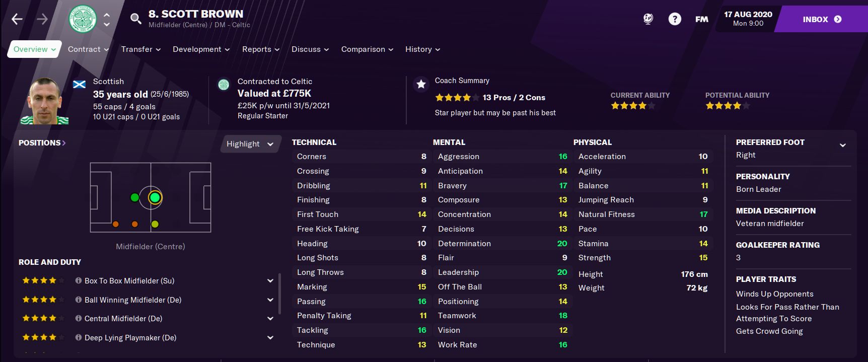Image resolution: width=868 pixels, height=362 pixels.
Task: Select the highlighted central midfield position dot
Action: click(x=155, y=197)
